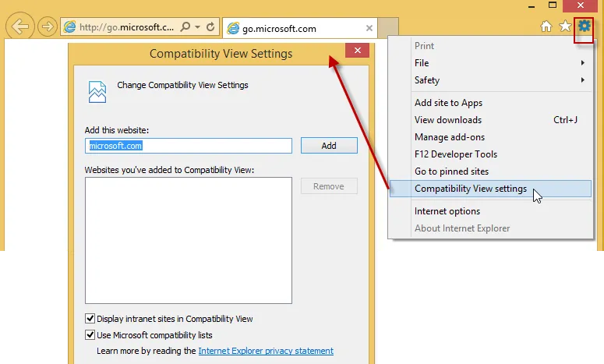
Task: Click the Home icon
Action: (546, 27)
